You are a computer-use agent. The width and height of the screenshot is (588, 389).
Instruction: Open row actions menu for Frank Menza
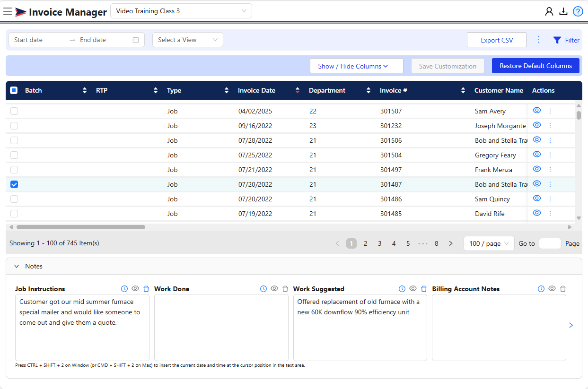coord(550,170)
